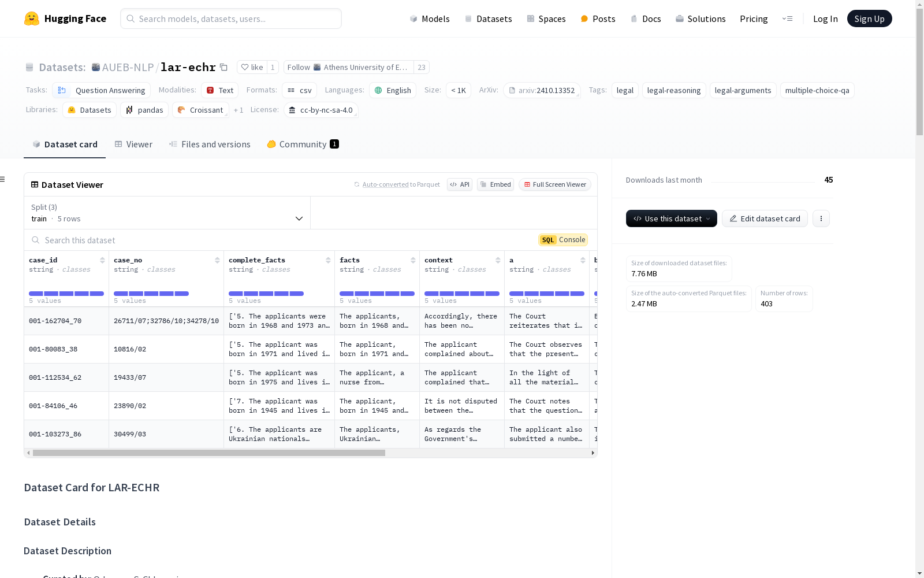924x578 pixels.
Task: Open the Embed viewer button
Action: (x=495, y=184)
